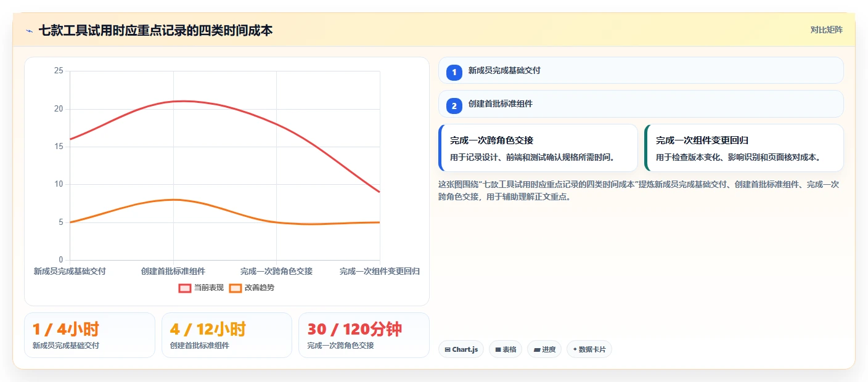The width and height of the screenshot is (868, 382).
Task: Click the y-axis value 20
Action: click(x=59, y=109)
